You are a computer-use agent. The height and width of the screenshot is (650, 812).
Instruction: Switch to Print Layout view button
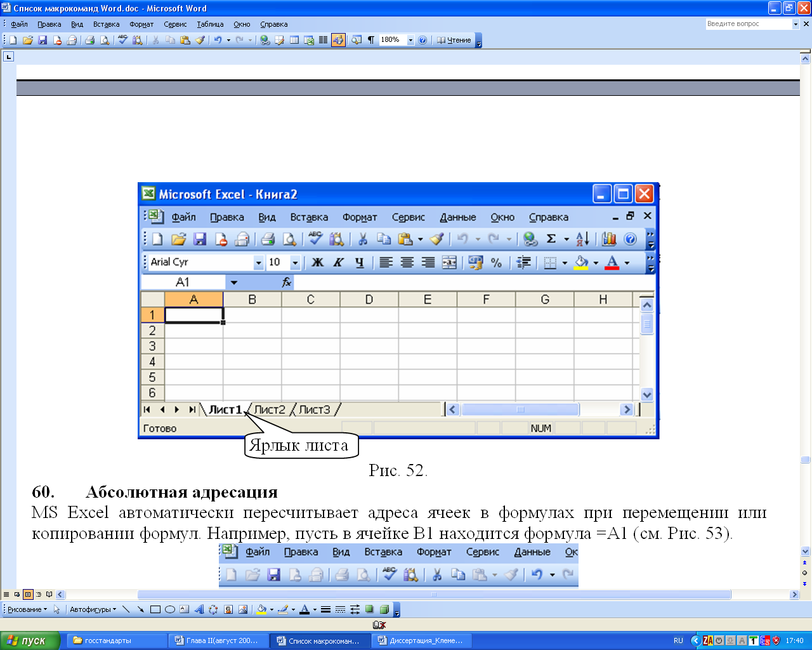[28, 595]
